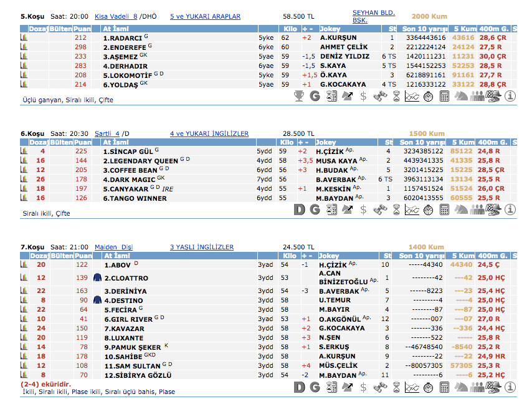Screen dimensions: 532x409
Task: Click the 4 ve YUKARI İNGİLİZLER link
Action: point(209,133)
